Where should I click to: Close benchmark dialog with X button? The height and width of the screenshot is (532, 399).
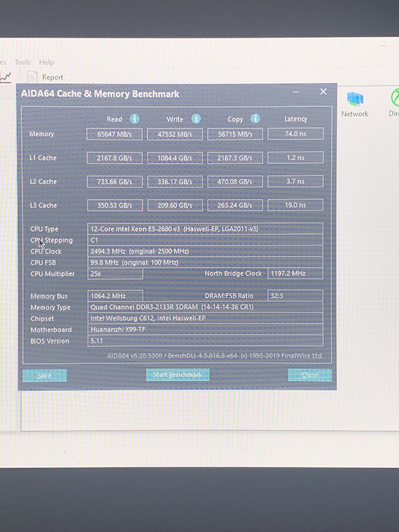pyautogui.click(x=323, y=91)
